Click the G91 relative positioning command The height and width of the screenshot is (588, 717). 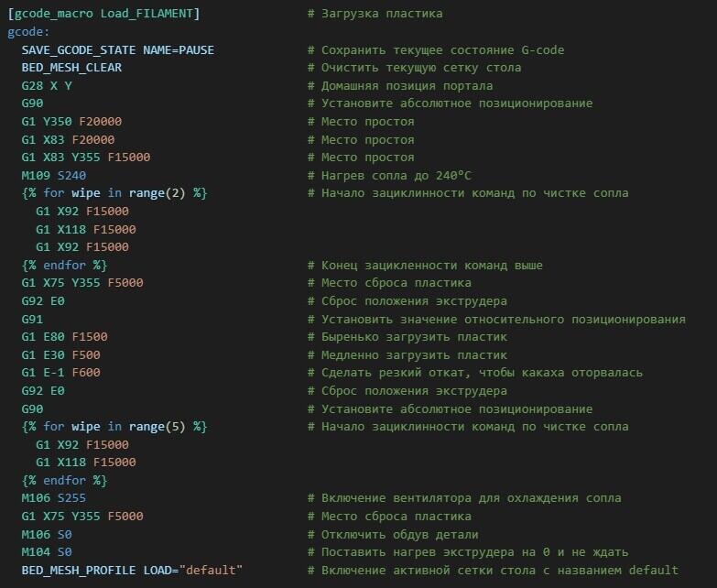[x=32, y=319]
